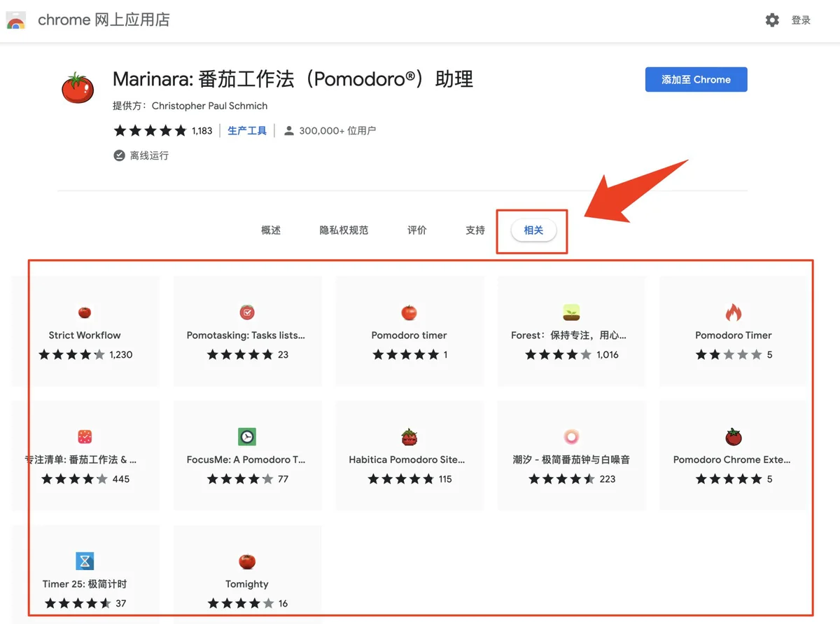Click the Marinara extension page title
The width and height of the screenshot is (840, 624).
click(x=293, y=79)
